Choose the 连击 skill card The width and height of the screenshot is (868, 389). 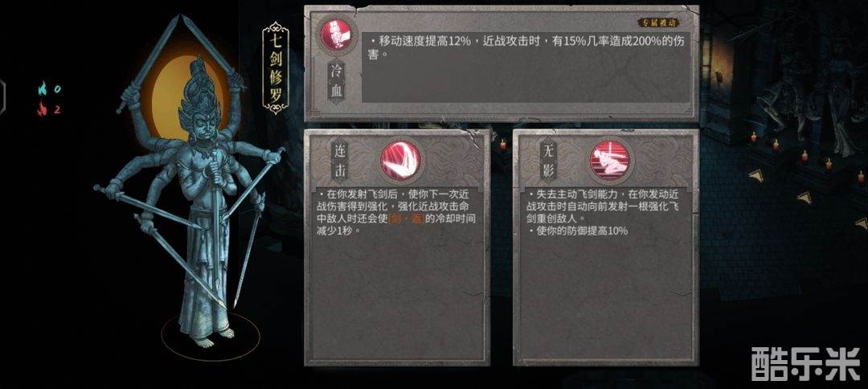(397, 248)
